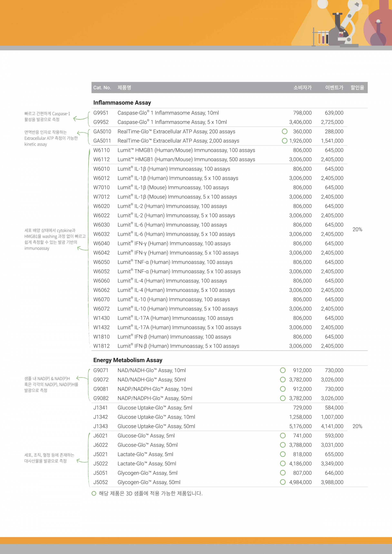Image resolution: width=392 pixels, height=554 pixels.
Task: Click the 할인율 column header
Action: click(x=357, y=88)
